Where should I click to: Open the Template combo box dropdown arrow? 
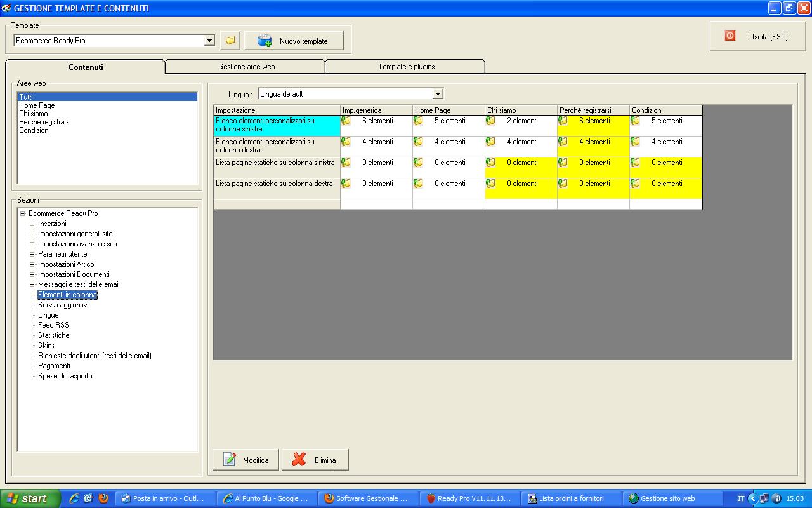point(210,41)
